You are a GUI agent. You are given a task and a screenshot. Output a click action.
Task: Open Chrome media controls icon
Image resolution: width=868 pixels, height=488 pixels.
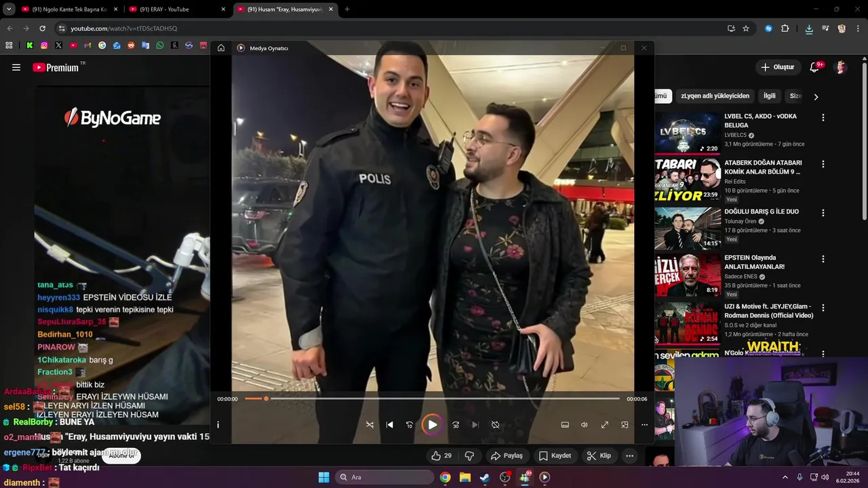825,28
